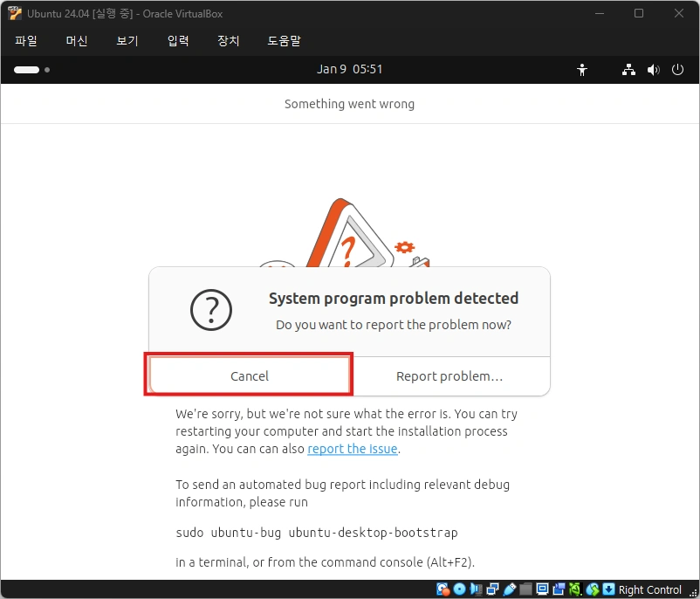Screen dimensions: 700x599
Task: Click the VirtualBox optical disc icon
Action: pos(459,589)
